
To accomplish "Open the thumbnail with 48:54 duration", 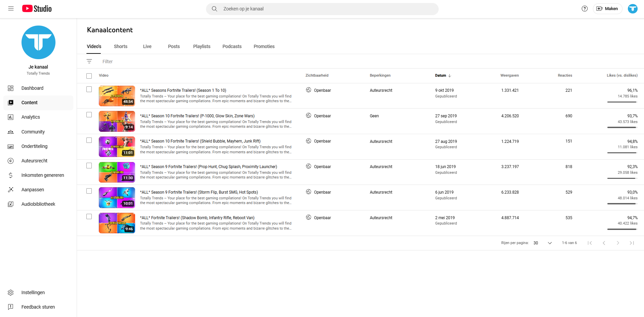I will tap(117, 96).
